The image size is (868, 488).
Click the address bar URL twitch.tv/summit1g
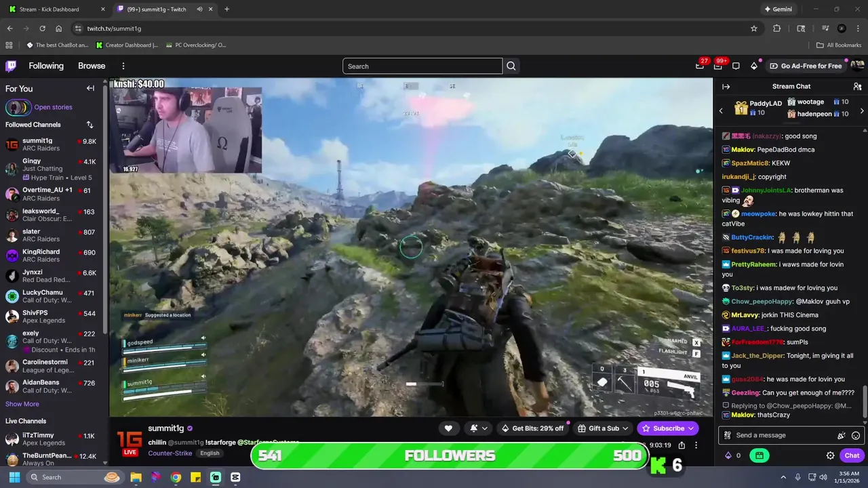click(x=114, y=28)
